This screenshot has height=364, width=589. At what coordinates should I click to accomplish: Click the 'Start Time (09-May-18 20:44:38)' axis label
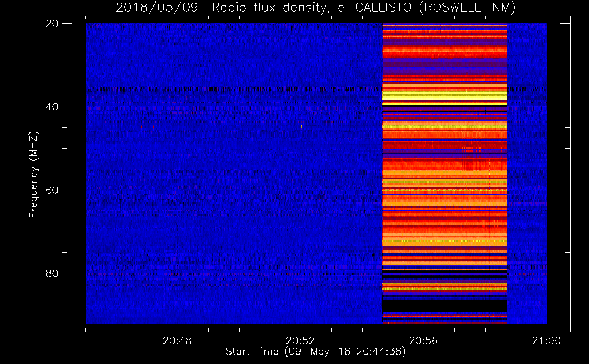tap(316, 352)
